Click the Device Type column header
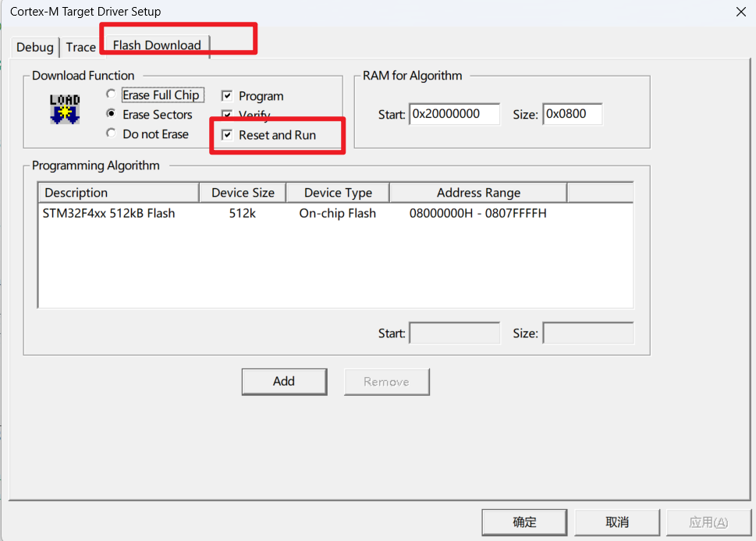 (x=338, y=193)
